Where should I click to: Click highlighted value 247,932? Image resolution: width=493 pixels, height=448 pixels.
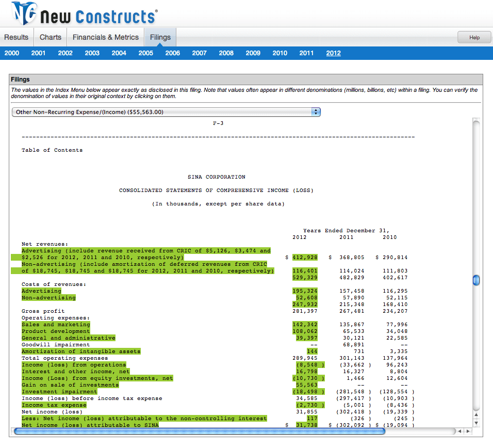pos(305,304)
